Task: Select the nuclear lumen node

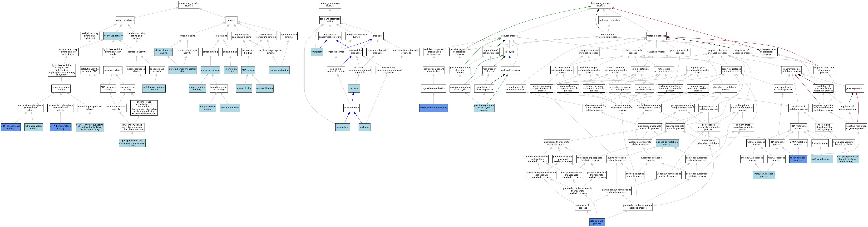Action: click(x=351, y=108)
